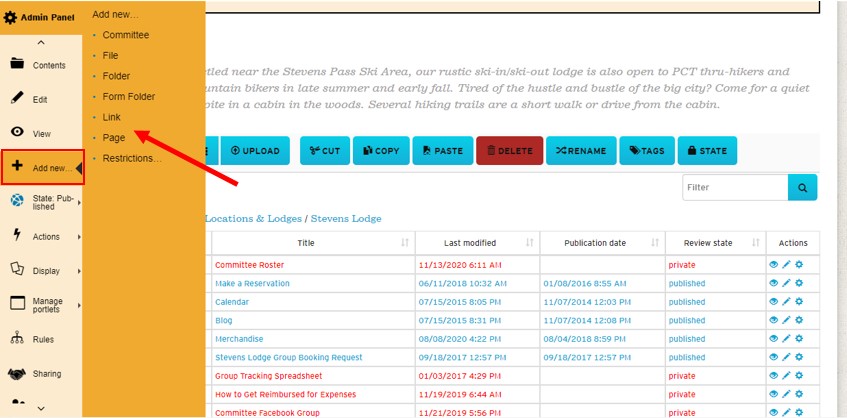
Task: Open the Stevens Lodge Group Booking Request link
Action: [x=288, y=357]
